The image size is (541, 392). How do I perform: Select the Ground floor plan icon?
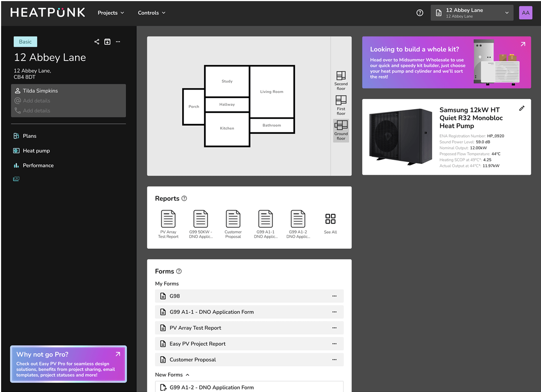tap(341, 130)
